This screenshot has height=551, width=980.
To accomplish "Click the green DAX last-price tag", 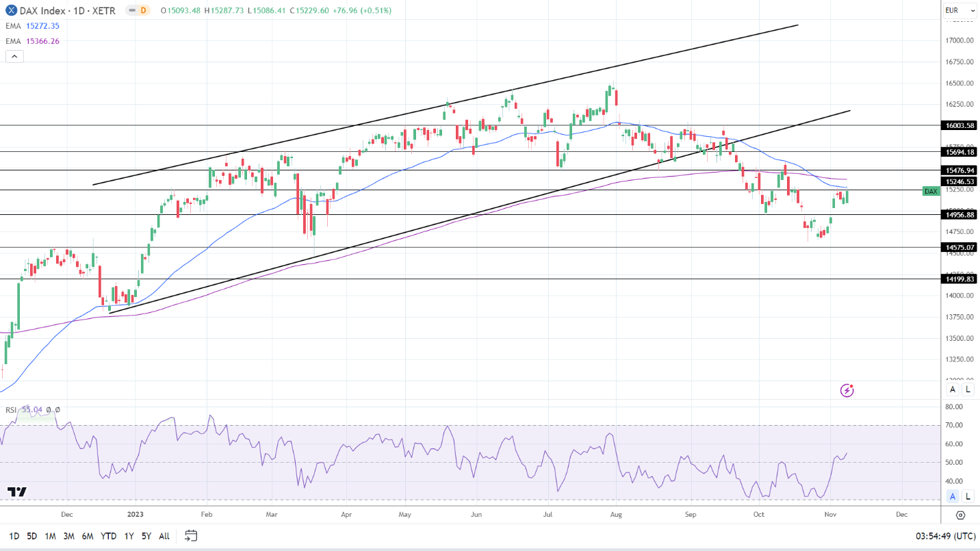I will (x=931, y=191).
